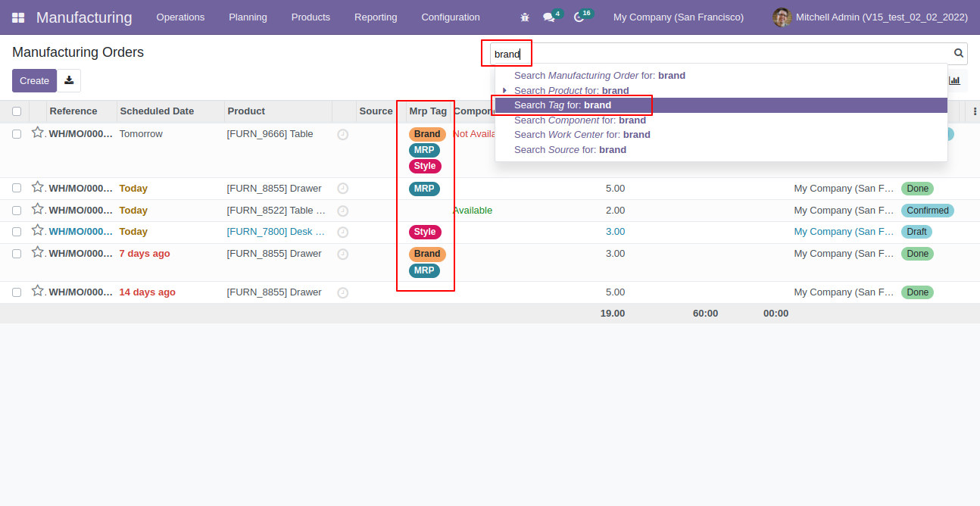980x506 pixels.
Task: Toggle the select-all header checkbox
Action: 17,111
